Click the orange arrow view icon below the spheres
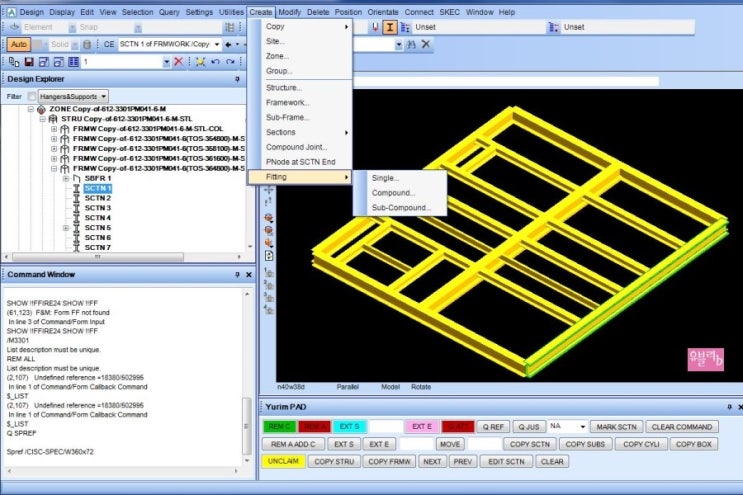The width and height of the screenshot is (743, 495). (269, 243)
